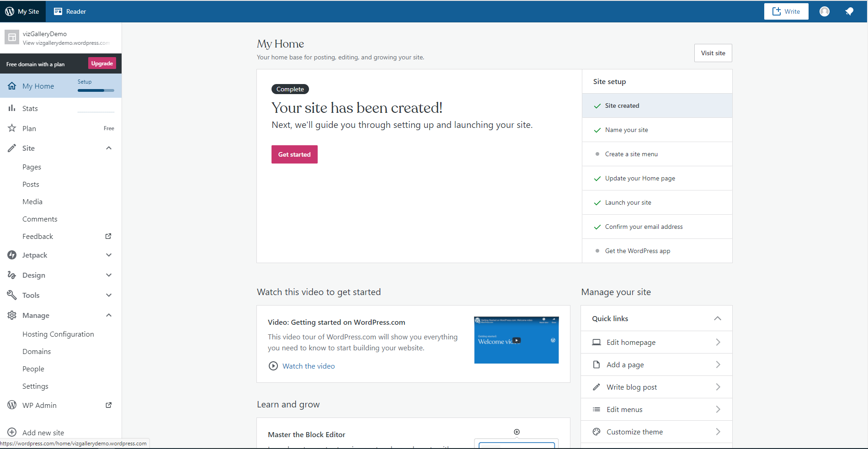Click the Write blog post pencil icon
This screenshot has width=868, height=449.
tap(596, 387)
